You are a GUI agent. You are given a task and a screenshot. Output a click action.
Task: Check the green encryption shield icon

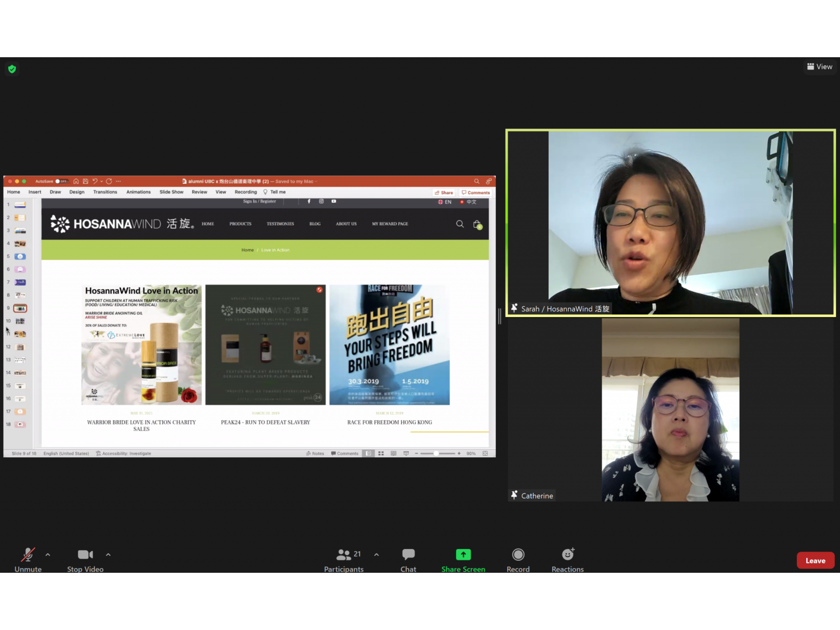[12, 69]
